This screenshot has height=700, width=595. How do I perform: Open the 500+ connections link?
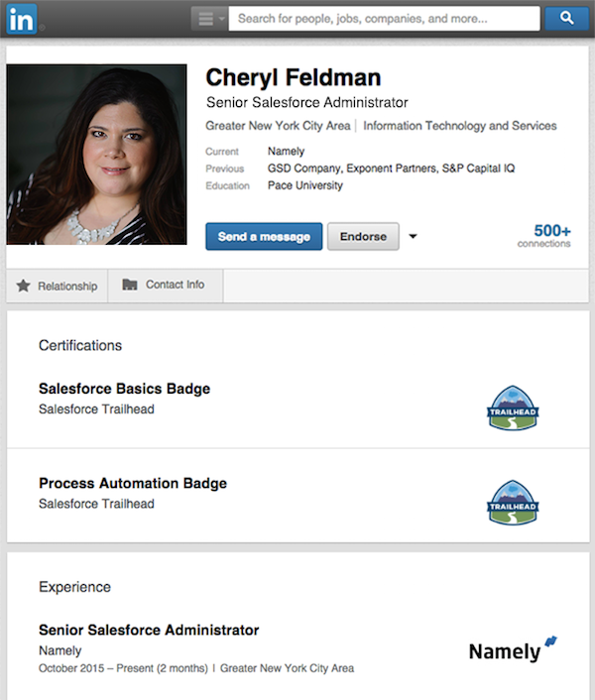click(544, 235)
